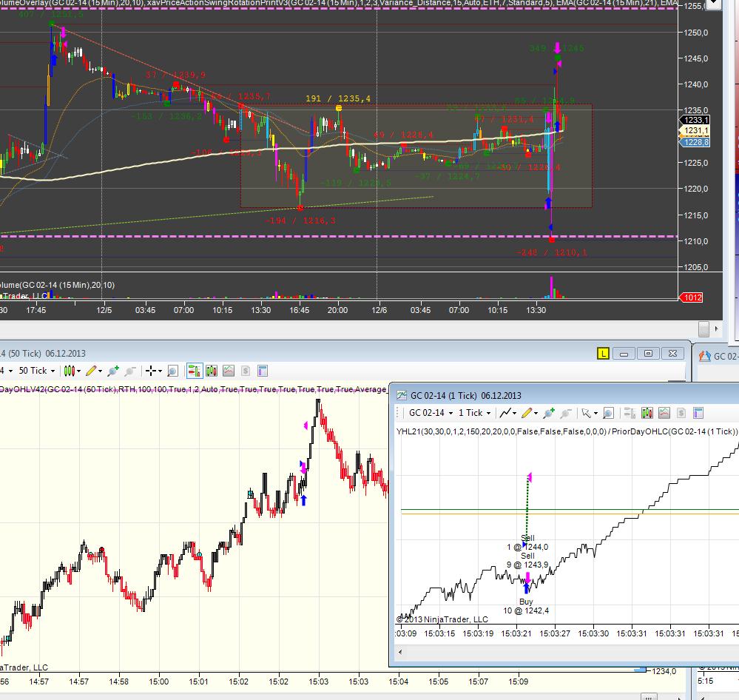Zoom in on the 1 Tick chart
The image size is (739, 700).
click(x=549, y=414)
